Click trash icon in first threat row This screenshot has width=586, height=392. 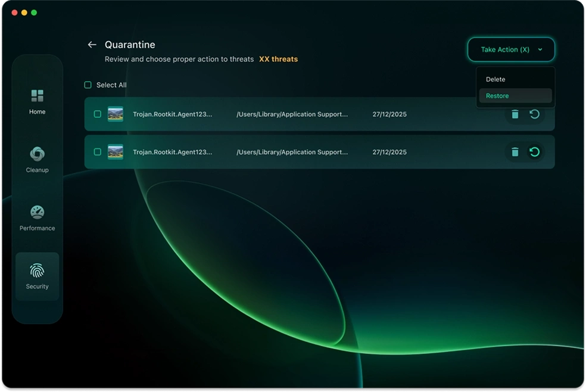(515, 114)
